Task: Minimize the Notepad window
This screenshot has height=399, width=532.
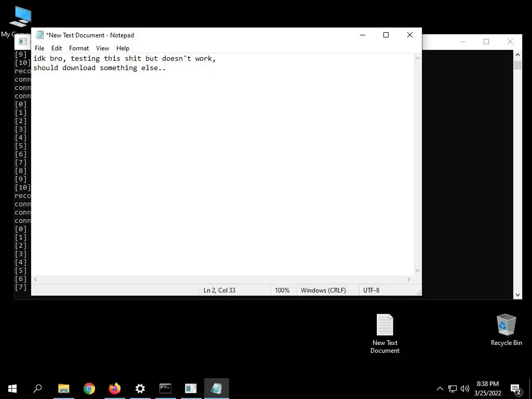Action: [x=363, y=35]
